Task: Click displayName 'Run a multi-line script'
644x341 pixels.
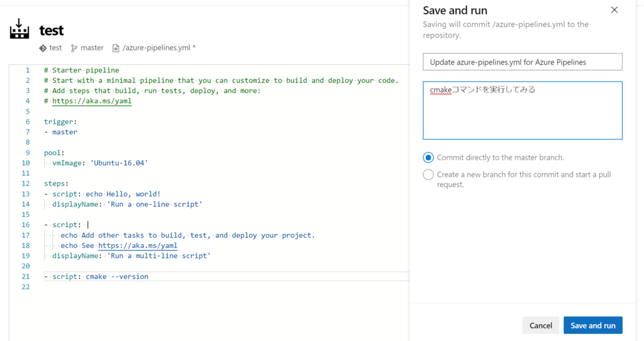Action: 131,255
